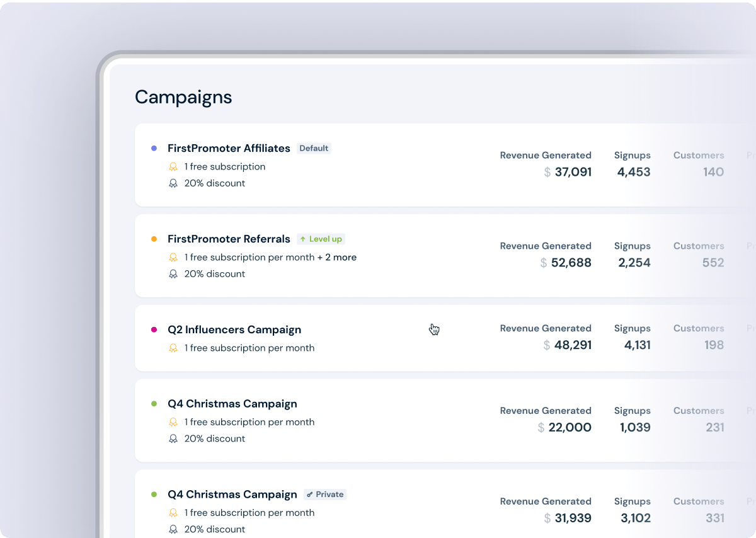Click customers value 552

(713, 263)
